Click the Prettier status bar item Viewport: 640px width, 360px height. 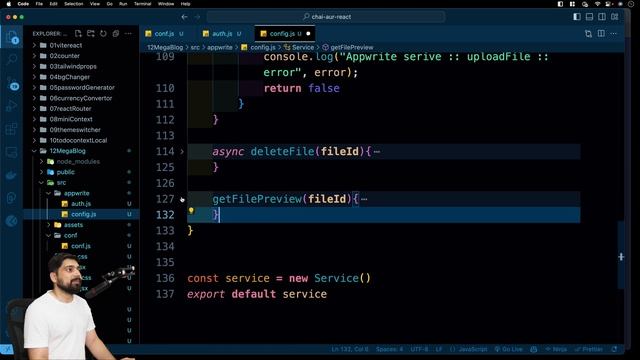click(589, 349)
